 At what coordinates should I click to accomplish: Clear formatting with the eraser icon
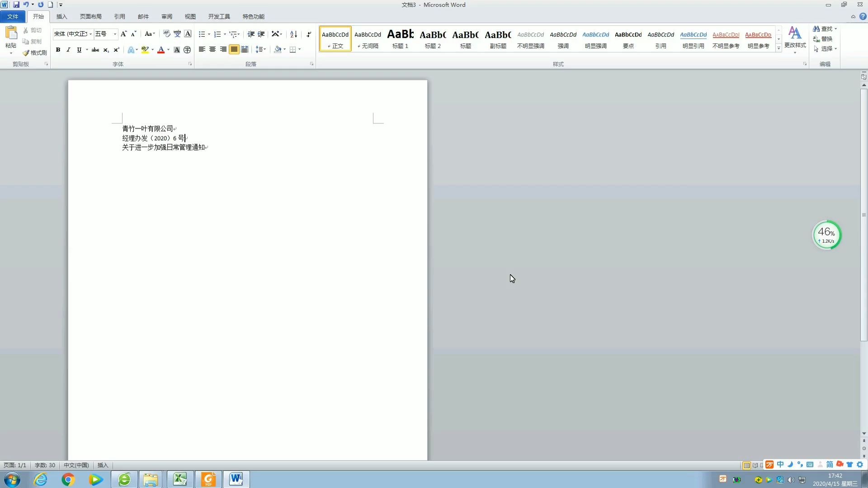pyautogui.click(x=166, y=34)
